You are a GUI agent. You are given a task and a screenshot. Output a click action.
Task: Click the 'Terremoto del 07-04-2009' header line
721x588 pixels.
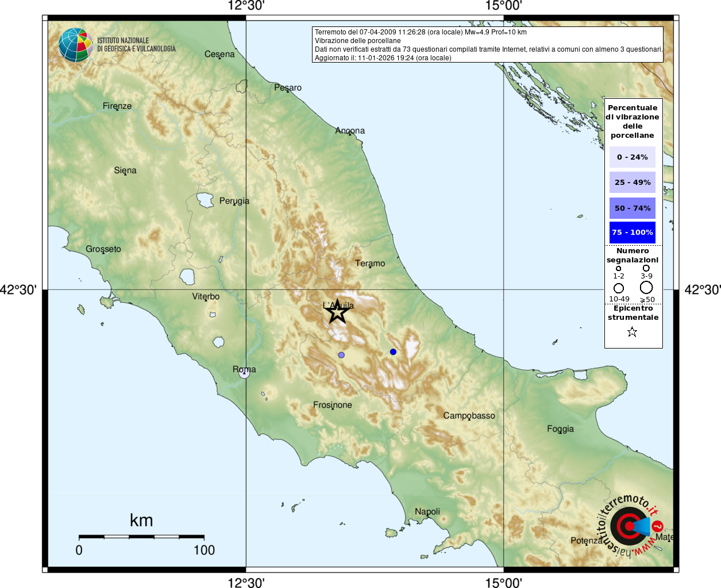click(x=421, y=32)
